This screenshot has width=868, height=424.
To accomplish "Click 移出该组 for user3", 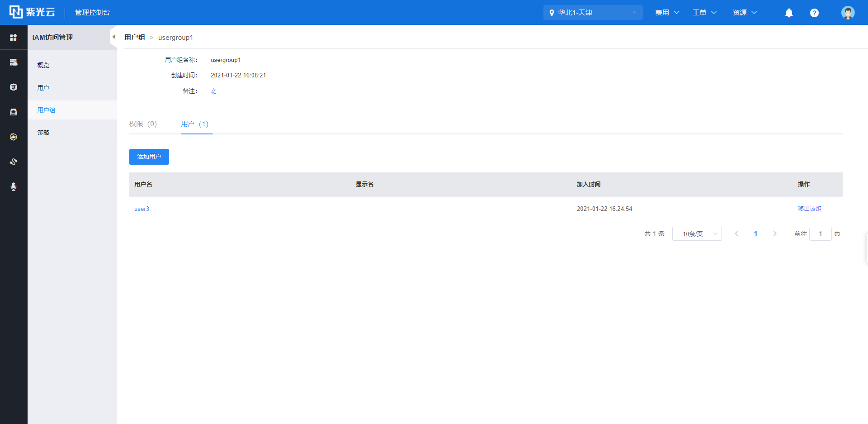I will 809,209.
